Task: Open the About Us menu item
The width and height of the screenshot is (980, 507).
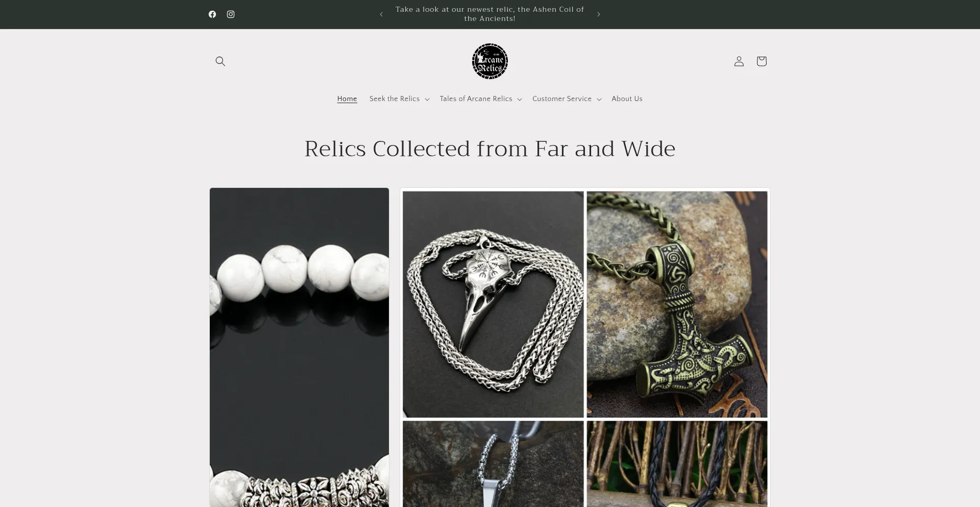Action: (627, 99)
